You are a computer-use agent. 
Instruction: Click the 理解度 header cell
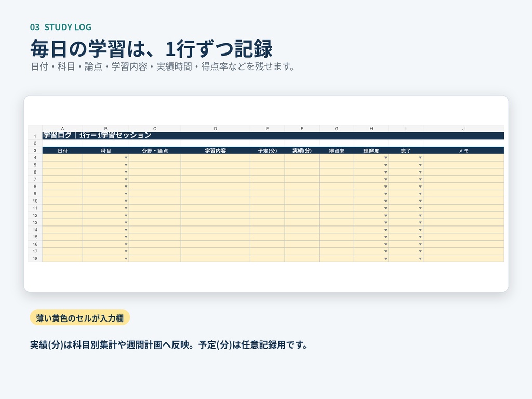pos(371,150)
